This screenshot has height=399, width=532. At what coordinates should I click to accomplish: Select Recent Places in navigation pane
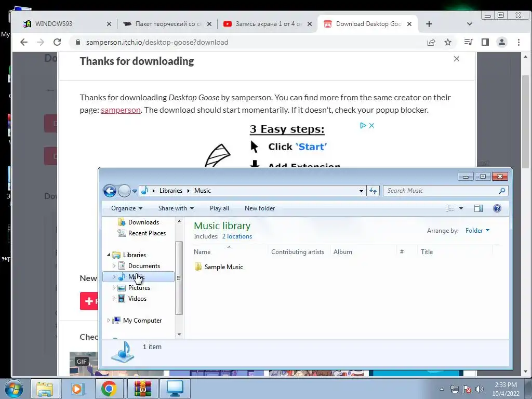coord(147,233)
